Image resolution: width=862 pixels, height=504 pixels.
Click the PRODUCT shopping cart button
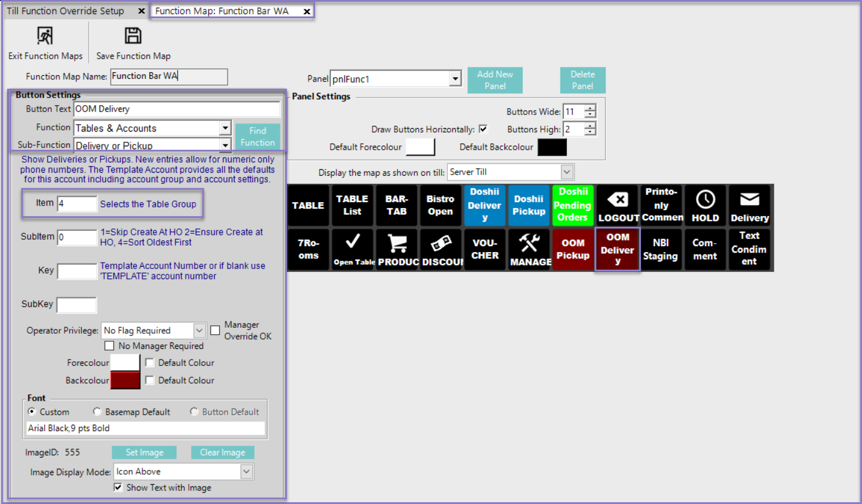click(397, 250)
